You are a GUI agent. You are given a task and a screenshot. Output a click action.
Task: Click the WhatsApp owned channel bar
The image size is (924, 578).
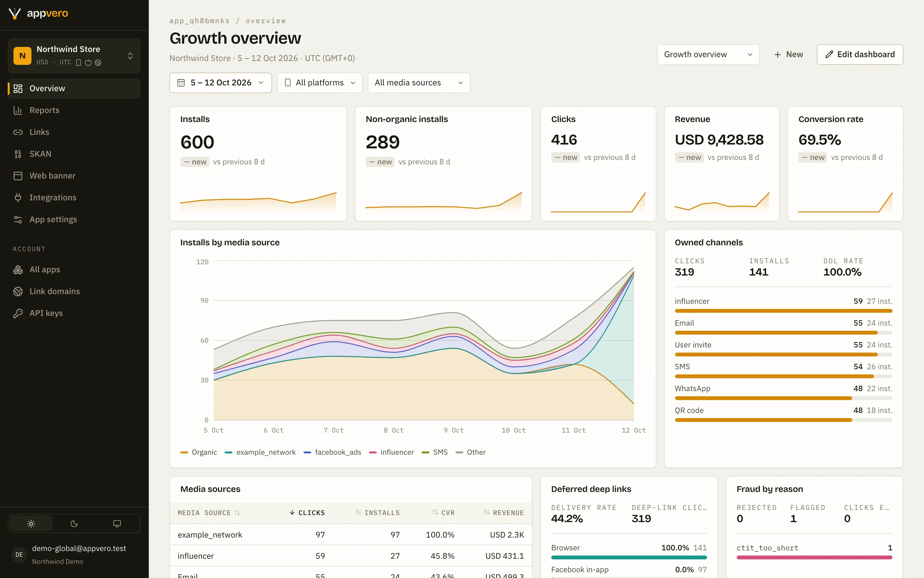pyautogui.click(x=783, y=398)
